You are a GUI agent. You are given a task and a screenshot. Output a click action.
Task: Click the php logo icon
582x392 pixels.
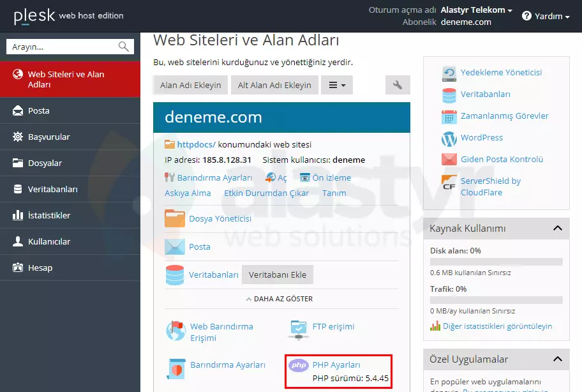coord(299,365)
